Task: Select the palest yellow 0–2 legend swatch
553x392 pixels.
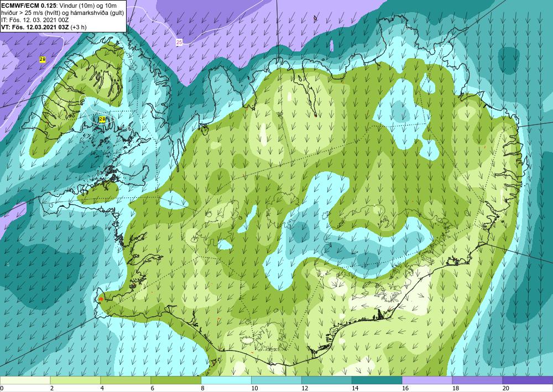Action: (x=25, y=380)
